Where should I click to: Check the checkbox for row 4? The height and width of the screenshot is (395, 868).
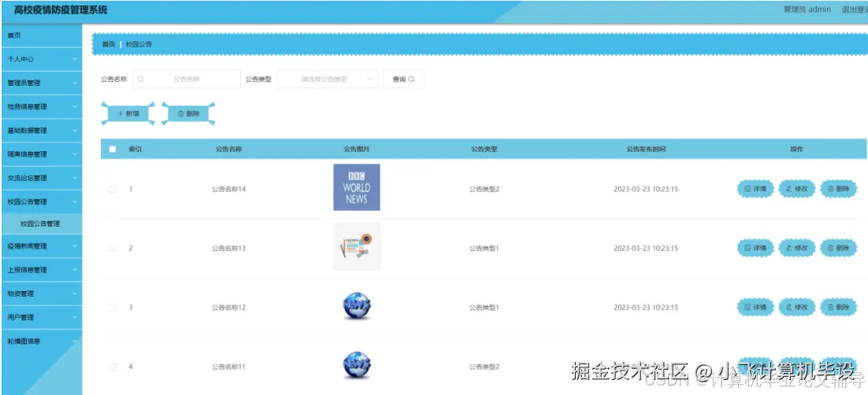pyautogui.click(x=113, y=366)
